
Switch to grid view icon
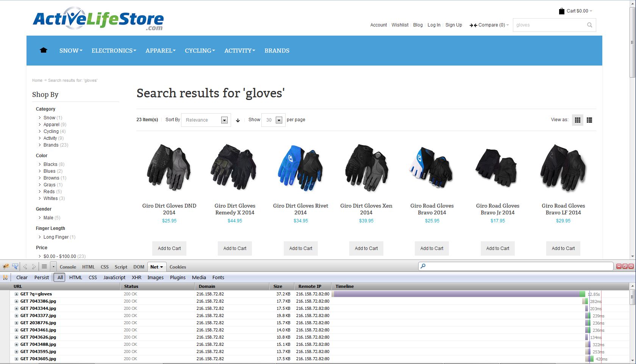click(x=577, y=120)
